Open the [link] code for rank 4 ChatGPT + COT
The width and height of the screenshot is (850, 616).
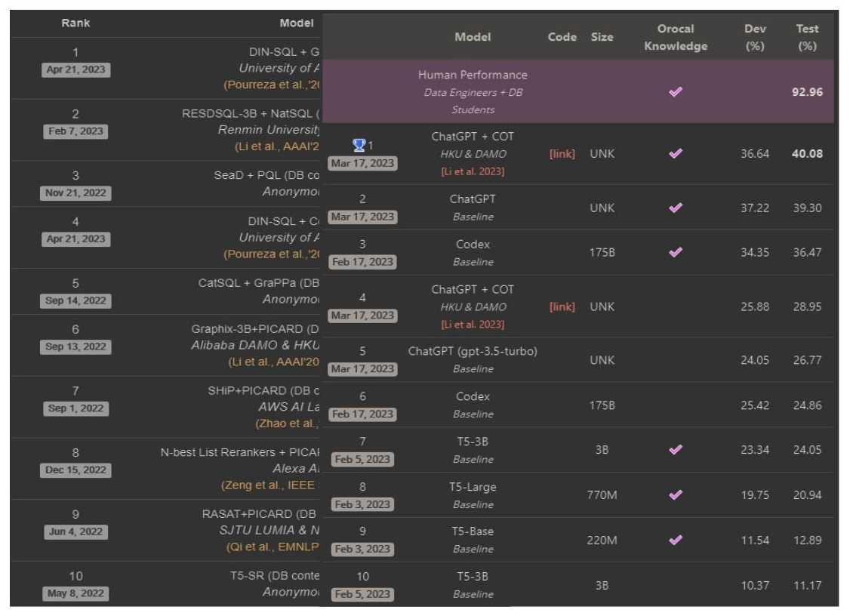click(562, 307)
